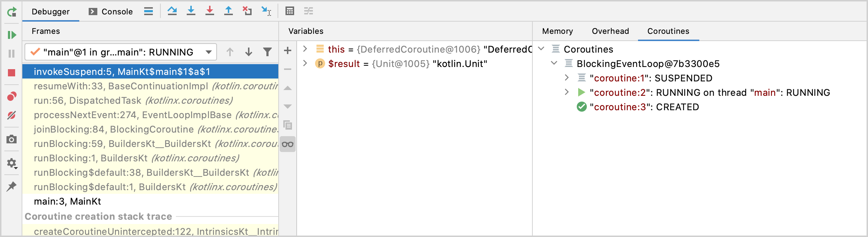The height and width of the screenshot is (237, 868).
Task: Open View Breakpoints
Action: coord(12,97)
